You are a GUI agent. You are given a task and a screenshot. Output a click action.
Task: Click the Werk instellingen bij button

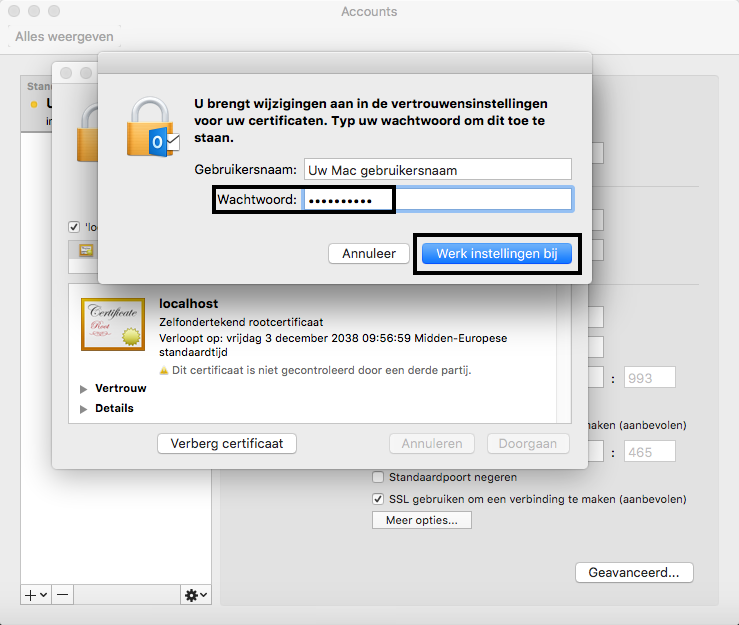click(x=496, y=254)
